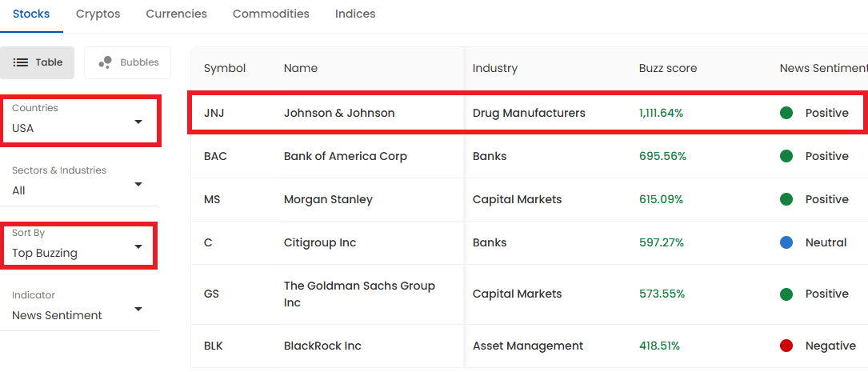
Task: Click green sentiment dot for Goldman Sachs
Action: pyautogui.click(x=786, y=294)
